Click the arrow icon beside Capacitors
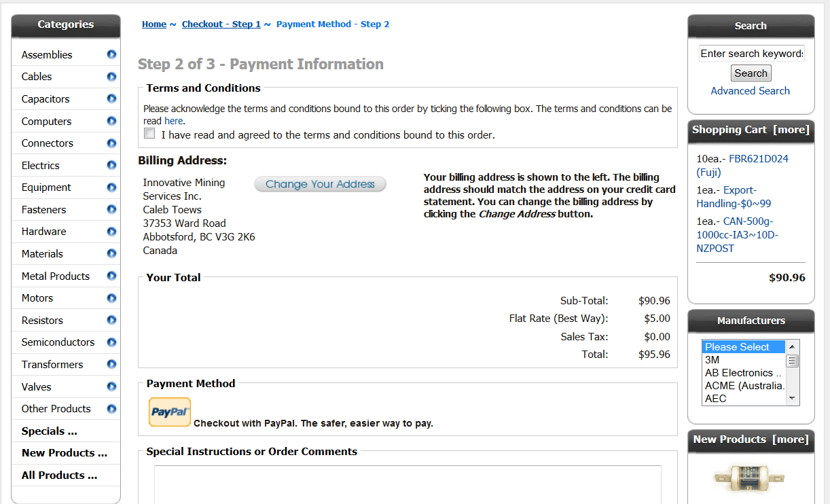 (111, 98)
